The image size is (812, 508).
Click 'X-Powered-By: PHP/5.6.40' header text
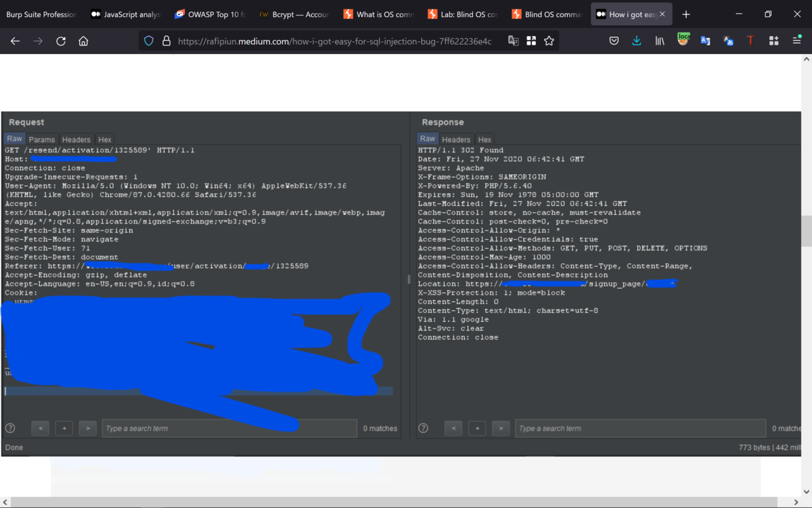point(474,186)
